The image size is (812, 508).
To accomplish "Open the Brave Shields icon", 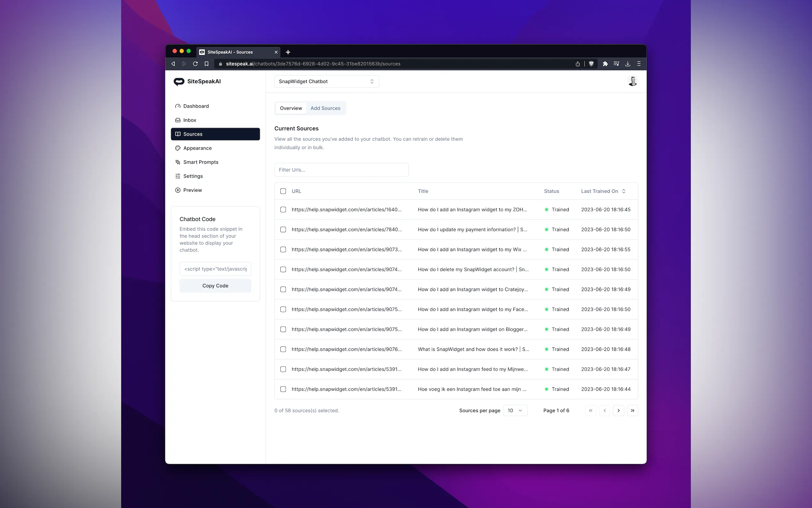I will click(591, 64).
